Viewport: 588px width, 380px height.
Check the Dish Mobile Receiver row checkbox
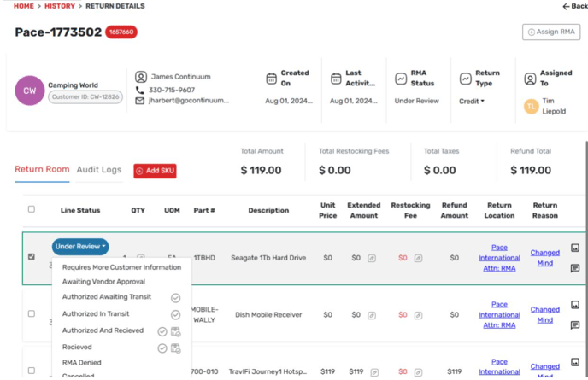pyautogui.click(x=32, y=313)
